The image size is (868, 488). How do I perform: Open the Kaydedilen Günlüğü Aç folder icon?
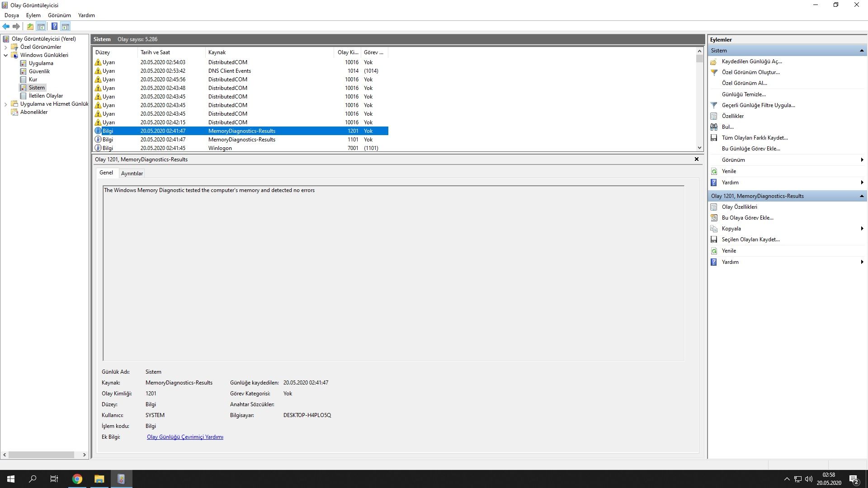[x=714, y=61]
